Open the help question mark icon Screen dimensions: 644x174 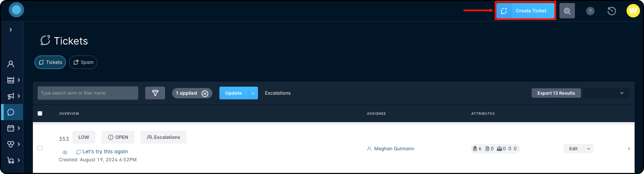pos(590,11)
